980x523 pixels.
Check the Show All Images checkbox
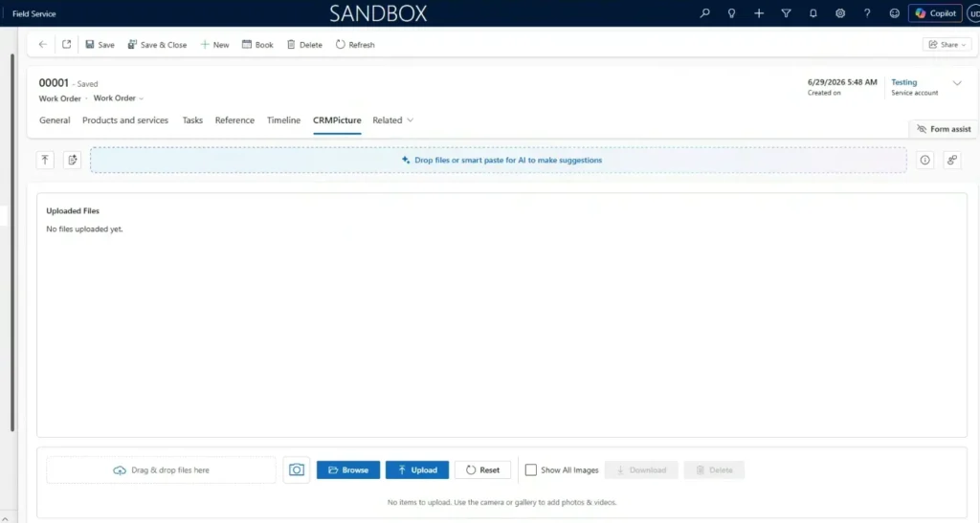[x=530, y=470]
